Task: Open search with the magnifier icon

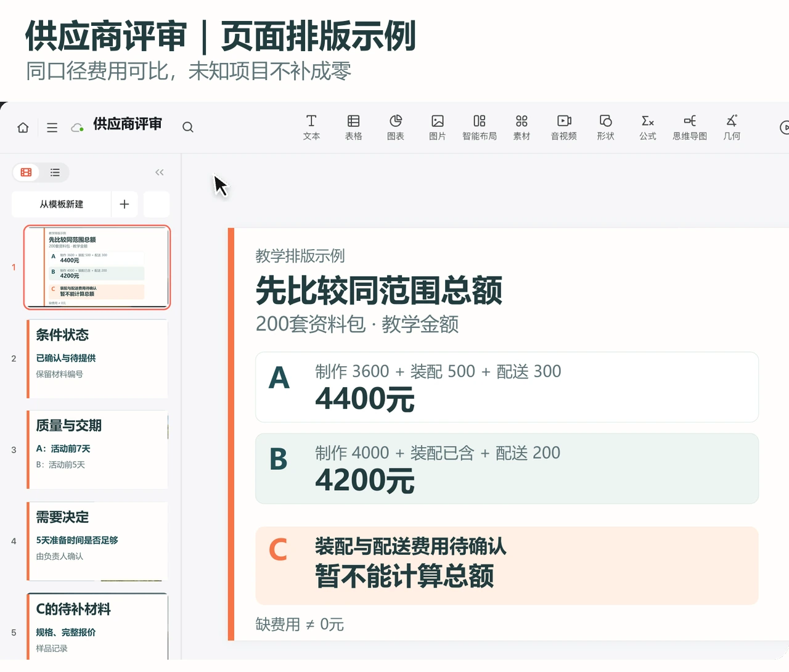Action: [x=188, y=127]
